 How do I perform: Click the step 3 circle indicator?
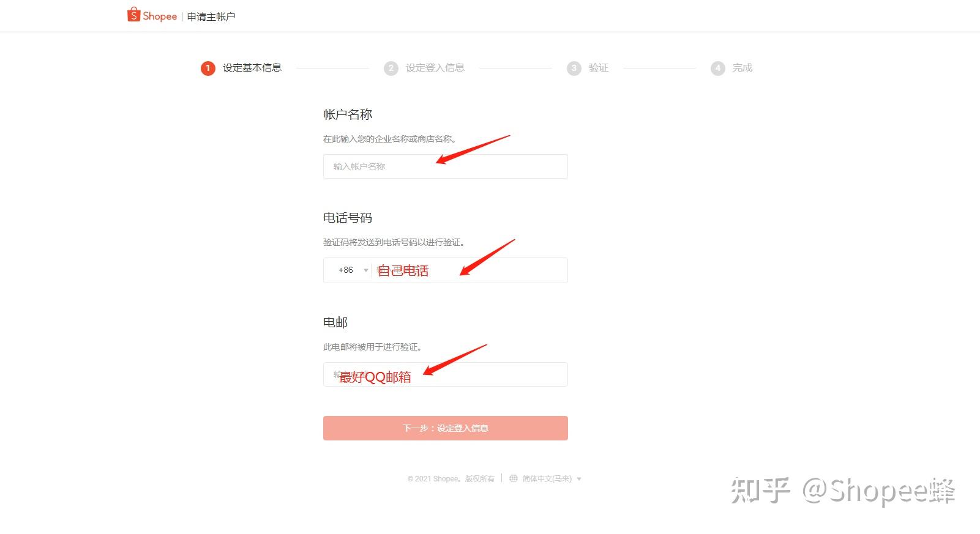[x=574, y=68]
